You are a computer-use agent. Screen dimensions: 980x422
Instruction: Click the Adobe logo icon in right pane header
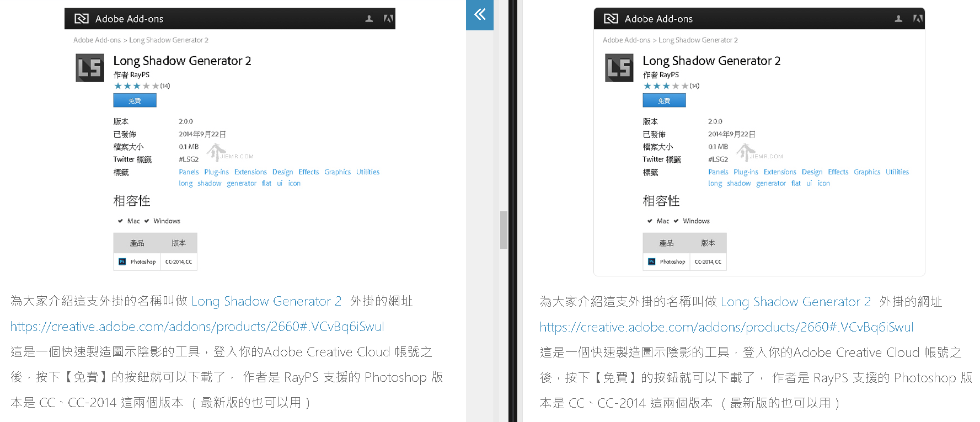tap(918, 19)
